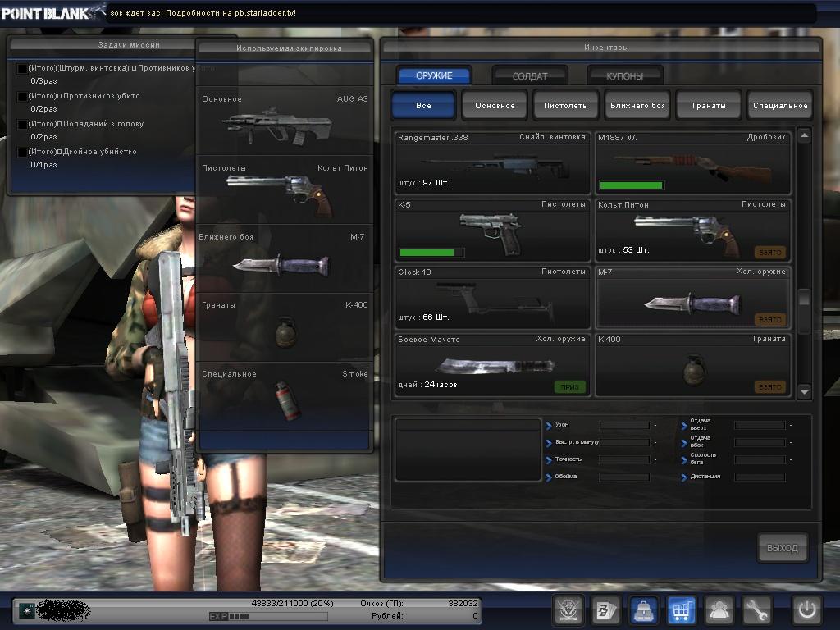840x630 pixels.
Task: Click the POINT BLANK logo
Action: (x=52, y=12)
